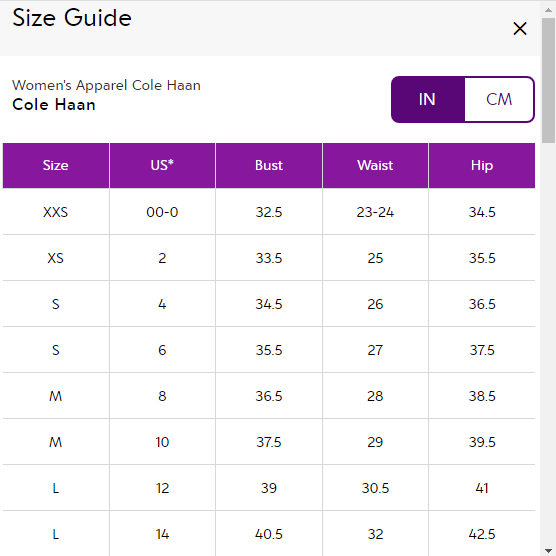Image resolution: width=556 pixels, height=556 pixels.
Task: Click the Size Guide title
Action: [72, 17]
